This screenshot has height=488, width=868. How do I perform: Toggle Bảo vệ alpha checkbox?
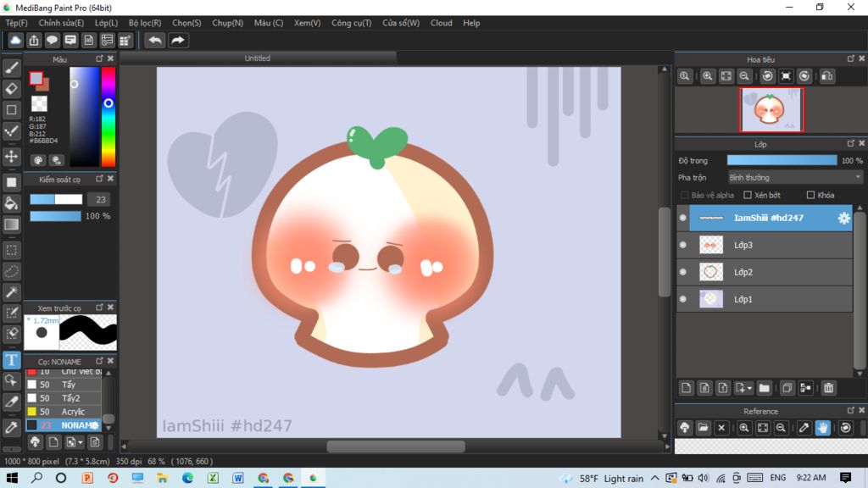pyautogui.click(x=685, y=196)
